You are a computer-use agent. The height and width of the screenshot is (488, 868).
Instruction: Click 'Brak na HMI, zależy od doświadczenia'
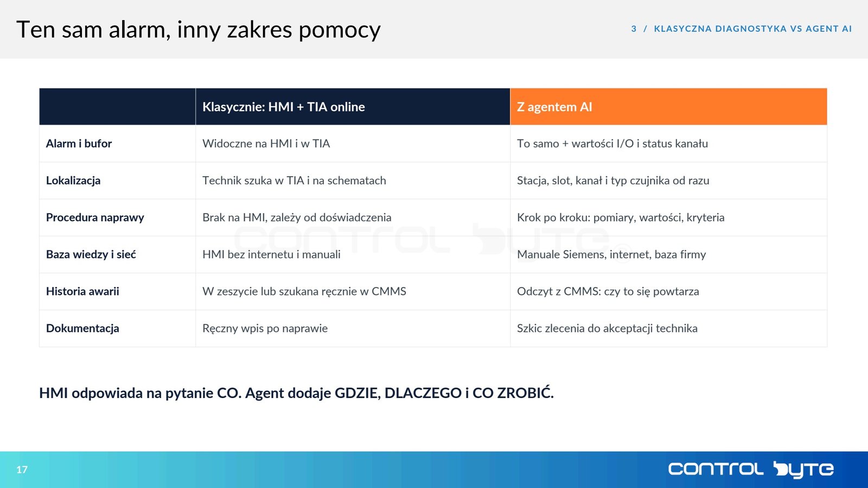click(297, 217)
